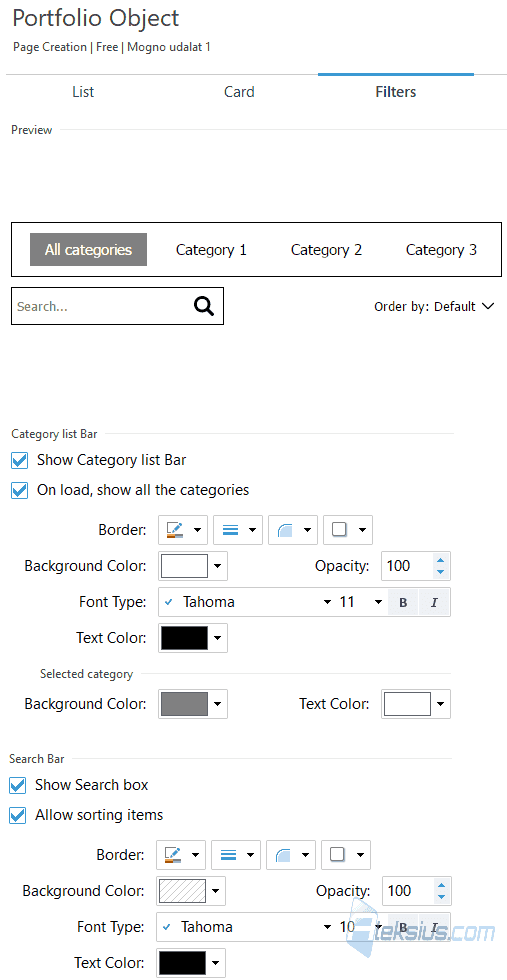The image size is (507, 980).
Task: Disable Allow sorting items checkbox
Action: point(18,815)
